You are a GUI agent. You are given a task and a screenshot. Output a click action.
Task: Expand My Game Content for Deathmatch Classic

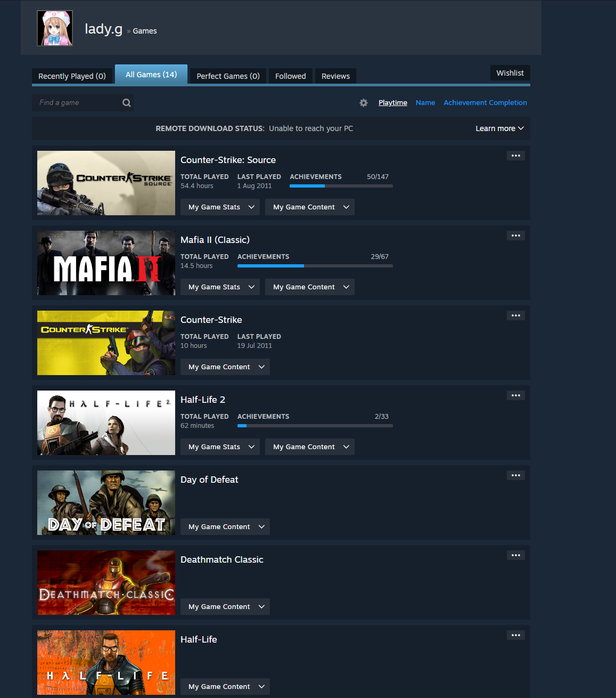(225, 606)
